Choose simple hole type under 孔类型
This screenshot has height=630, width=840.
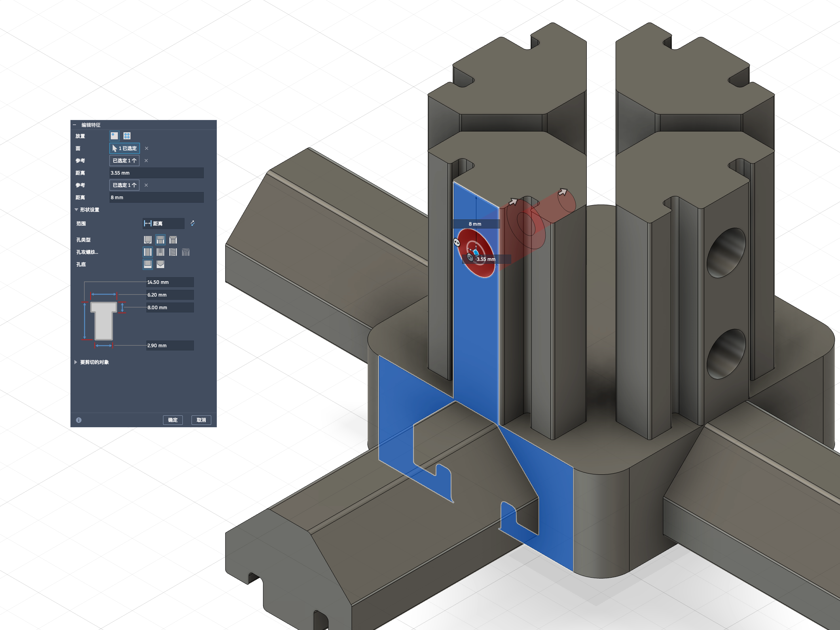pos(148,240)
